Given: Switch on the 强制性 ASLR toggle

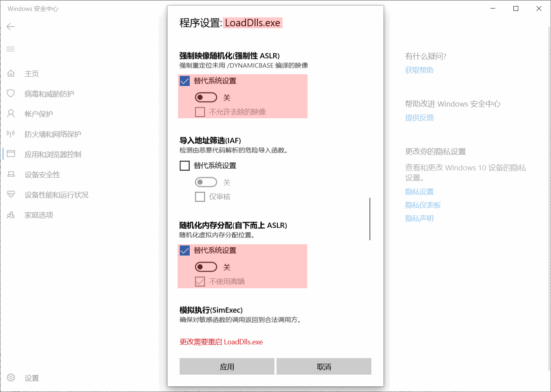Looking at the screenshot, I should point(206,97).
